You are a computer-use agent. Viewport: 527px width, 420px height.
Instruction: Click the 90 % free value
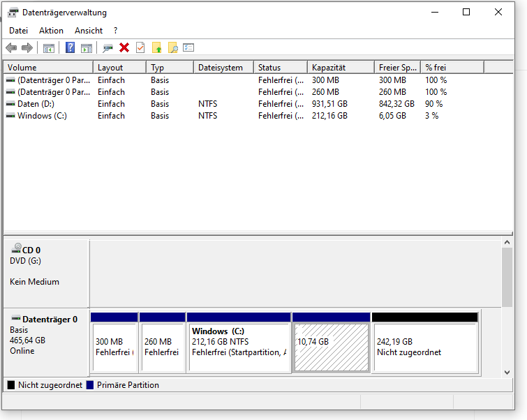click(x=433, y=104)
